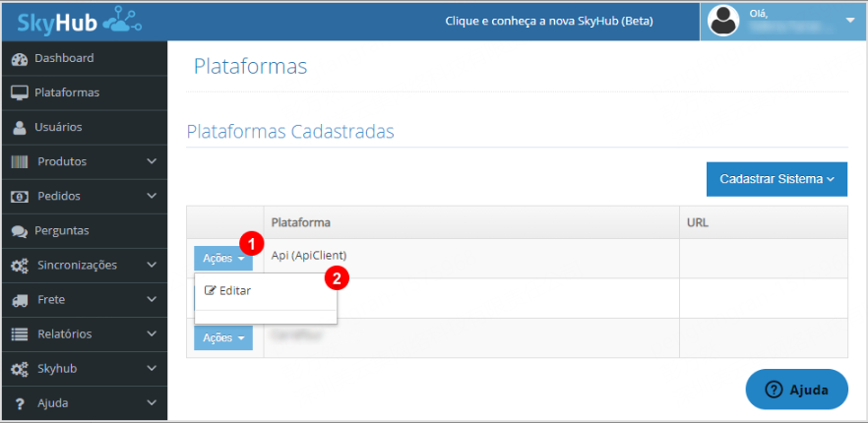Expand the Sincronizações submenu chevron
This screenshot has height=423, width=868.
point(153,265)
